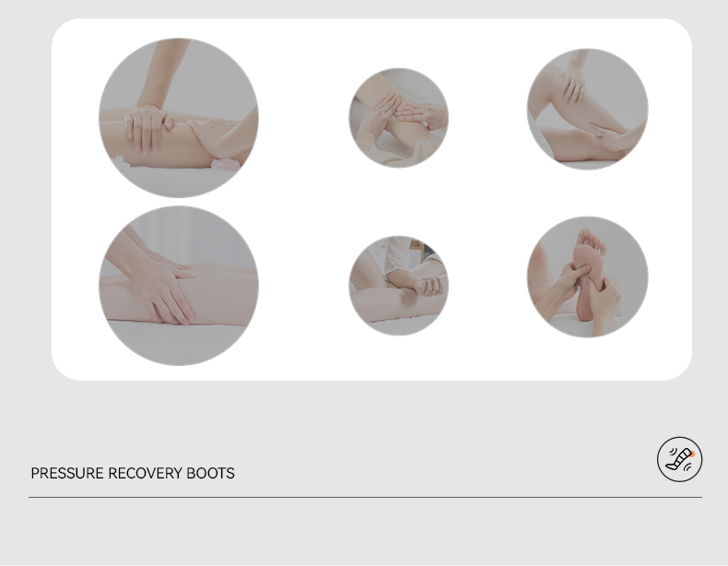The height and width of the screenshot is (566, 728).
Task: Click the horizontal divider line under heading
Action: click(x=365, y=497)
